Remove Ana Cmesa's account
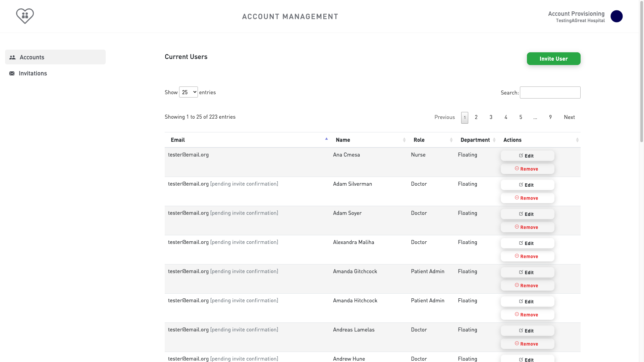644x362 pixels. [x=527, y=169]
